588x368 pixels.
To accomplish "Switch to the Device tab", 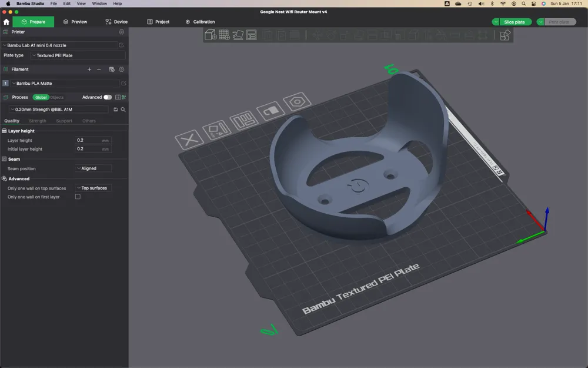I will 116,22.
